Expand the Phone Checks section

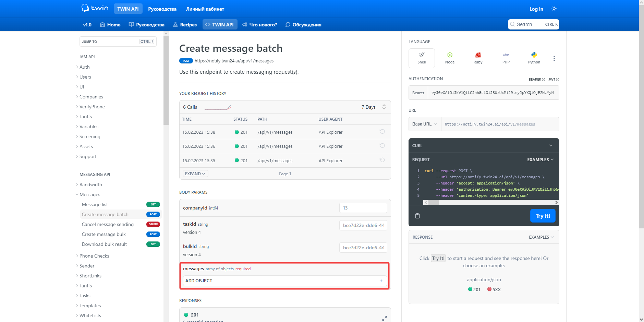pos(93,256)
